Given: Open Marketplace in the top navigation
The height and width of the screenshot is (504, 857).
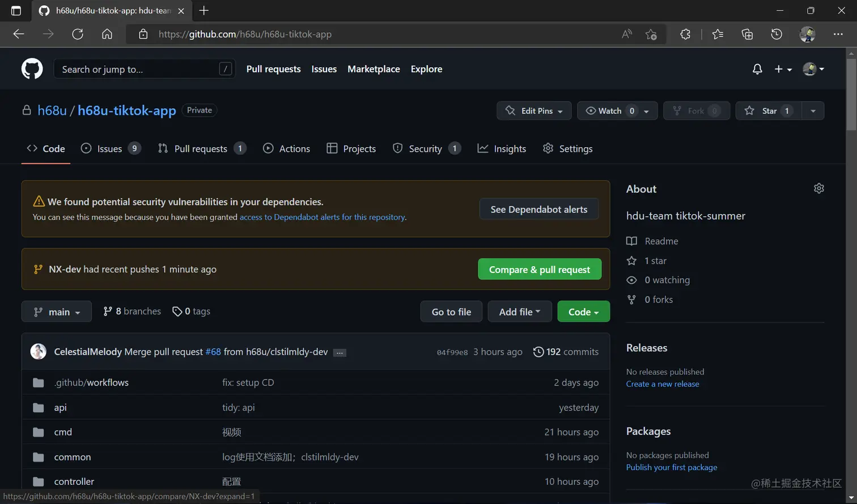Looking at the screenshot, I should (374, 69).
